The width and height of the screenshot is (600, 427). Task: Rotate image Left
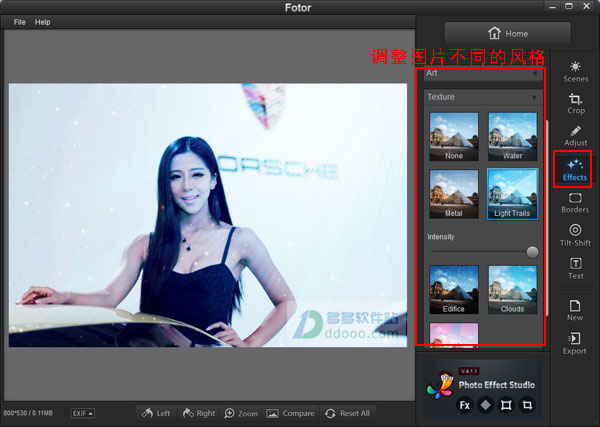[156, 413]
